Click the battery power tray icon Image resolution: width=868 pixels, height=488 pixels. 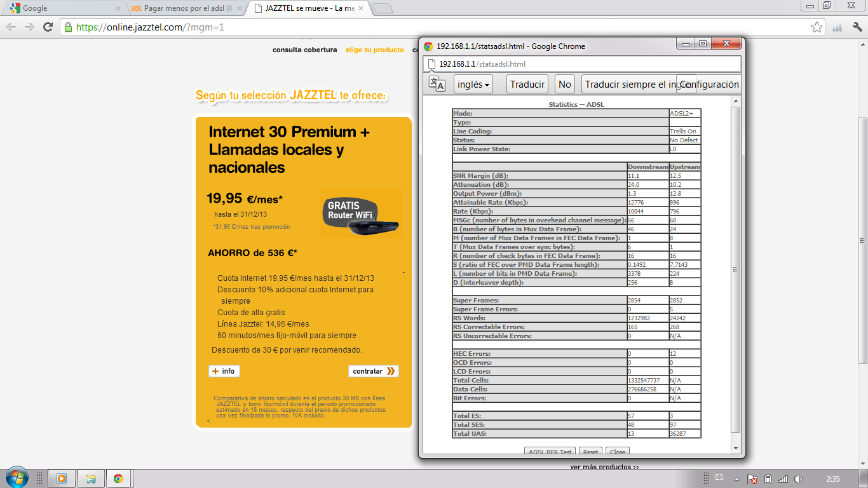(768, 479)
